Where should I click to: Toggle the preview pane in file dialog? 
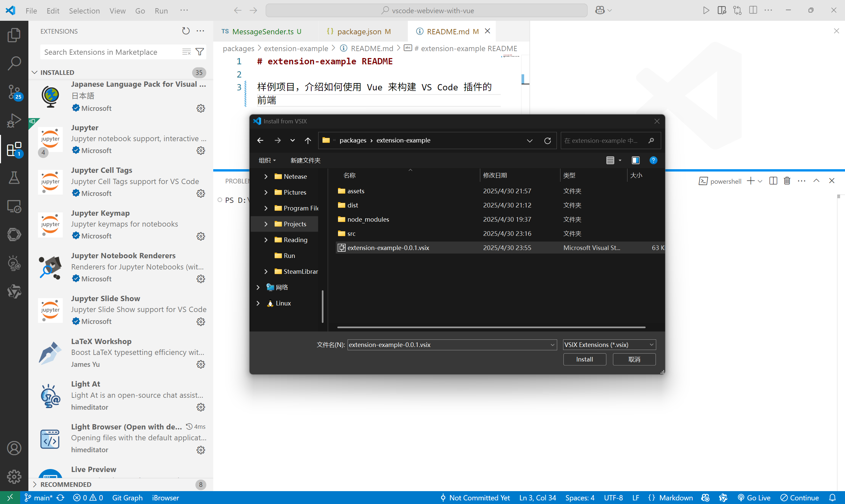coord(635,160)
